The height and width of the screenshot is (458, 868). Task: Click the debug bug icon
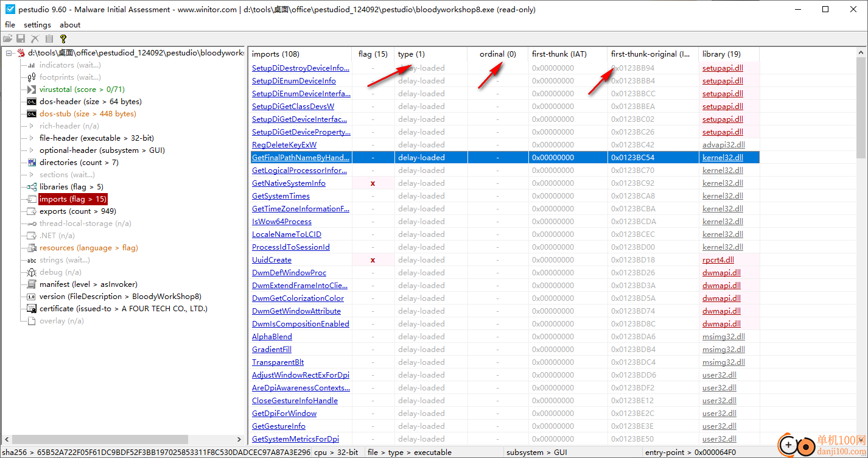pyautogui.click(x=32, y=272)
